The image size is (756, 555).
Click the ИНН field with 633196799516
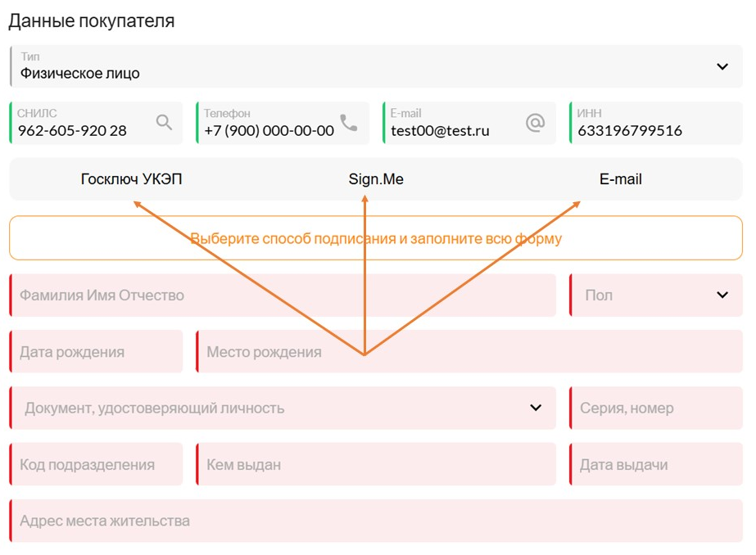click(x=656, y=123)
